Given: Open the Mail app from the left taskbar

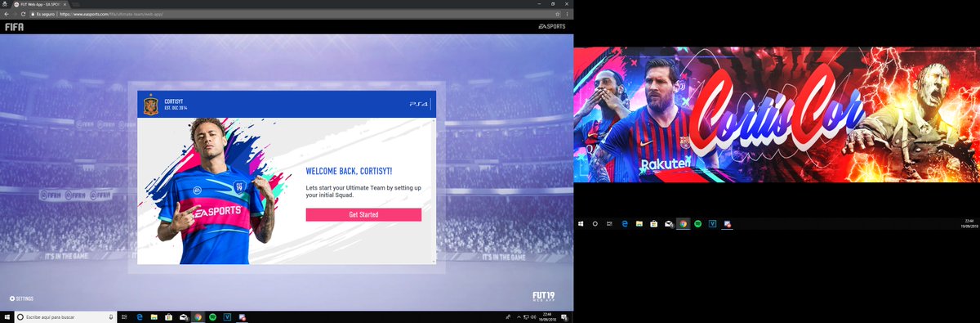Looking at the screenshot, I should [184, 316].
